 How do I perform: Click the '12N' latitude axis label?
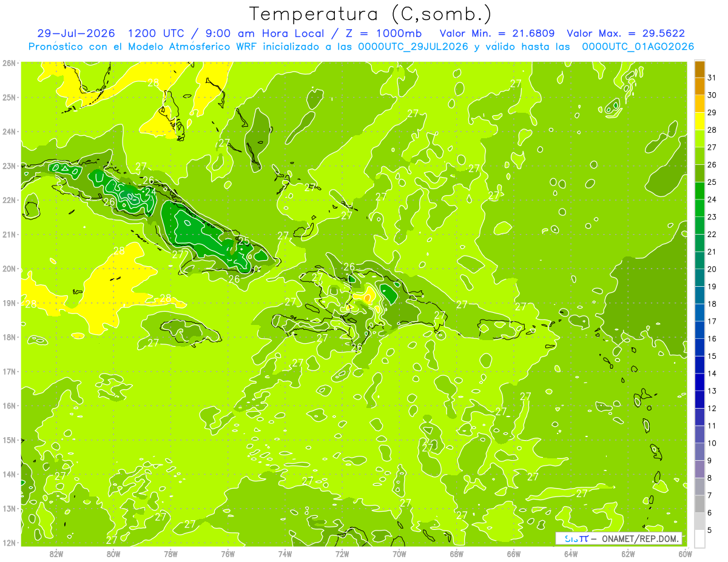click(x=9, y=543)
